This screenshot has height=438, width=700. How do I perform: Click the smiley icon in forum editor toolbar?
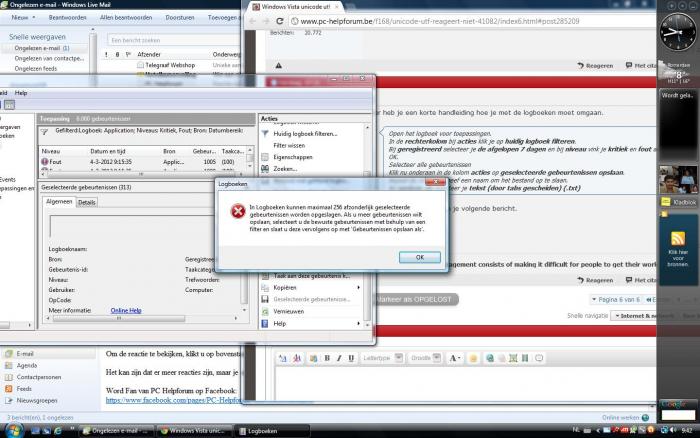point(473,358)
